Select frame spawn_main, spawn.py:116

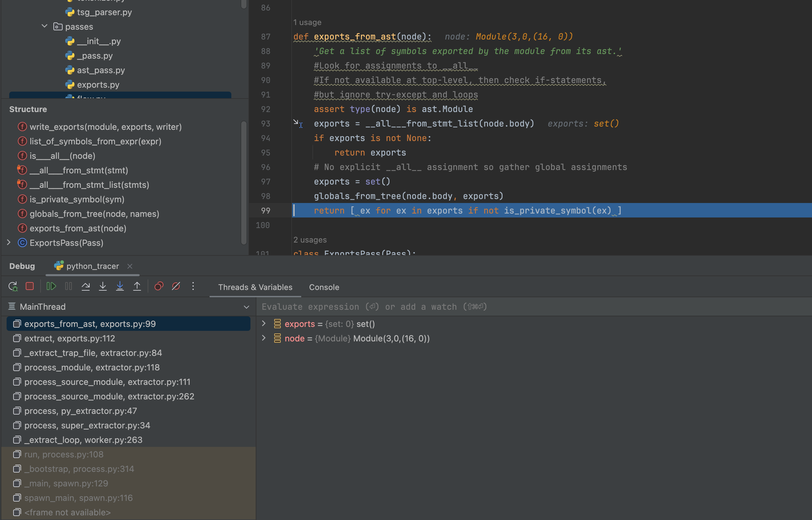pyautogui.click(x=128, y=498)
